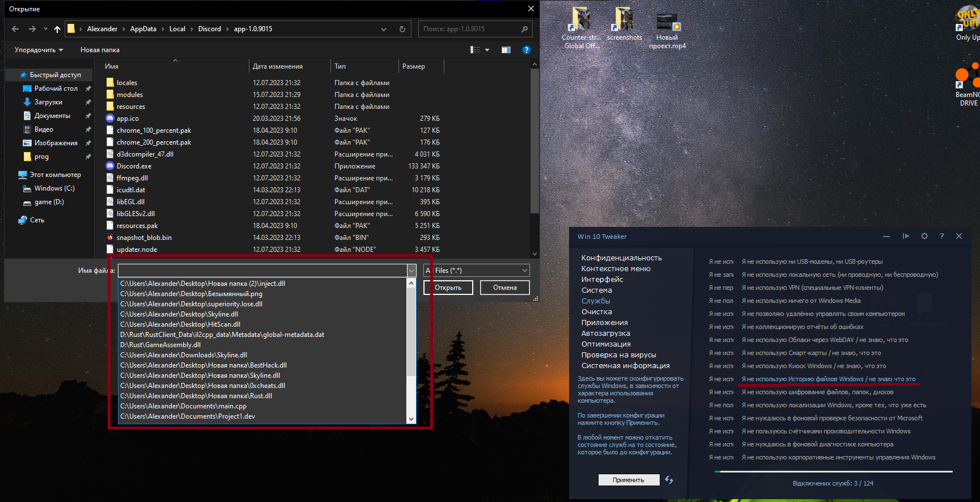Switch to the Очистка section in Win 10 Tweaker
Screen dimensions: 980x502
596,311
